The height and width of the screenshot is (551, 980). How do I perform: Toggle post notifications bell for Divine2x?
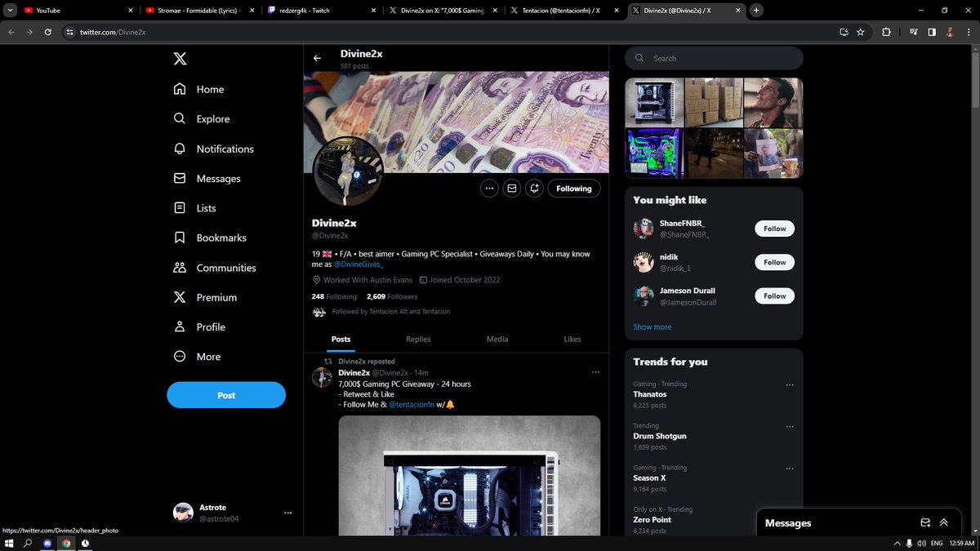click(x=534, y=189)
